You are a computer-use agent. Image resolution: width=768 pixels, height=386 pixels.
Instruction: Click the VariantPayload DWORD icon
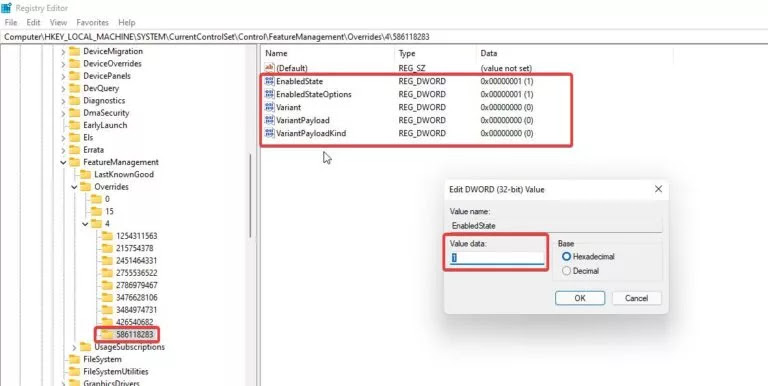pyautogui.click(x=269, y=120)
